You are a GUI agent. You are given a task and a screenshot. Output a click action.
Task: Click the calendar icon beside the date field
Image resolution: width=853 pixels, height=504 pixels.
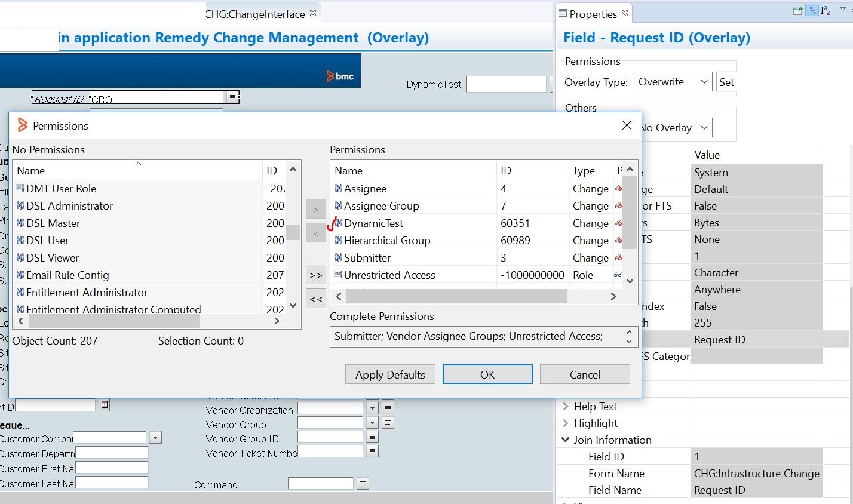pos(105,405)
